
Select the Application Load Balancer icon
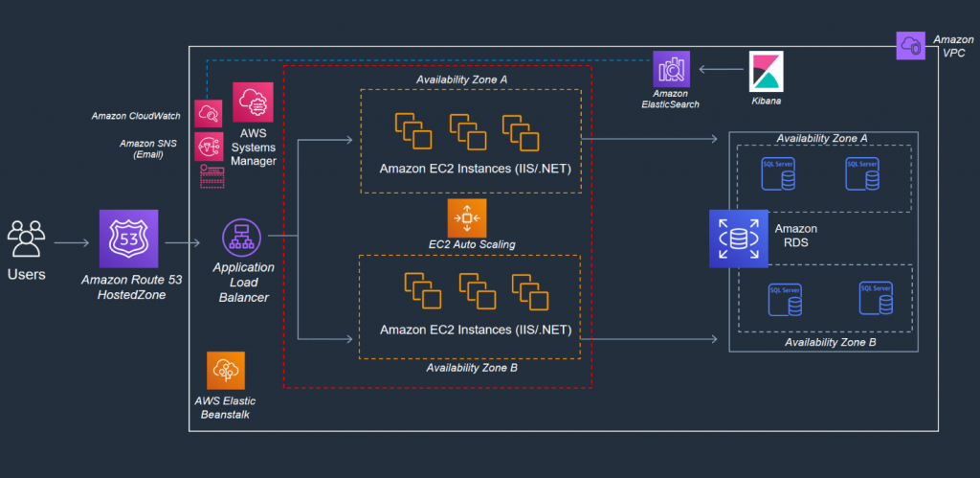pyautogui.click(x=241, y=238)
